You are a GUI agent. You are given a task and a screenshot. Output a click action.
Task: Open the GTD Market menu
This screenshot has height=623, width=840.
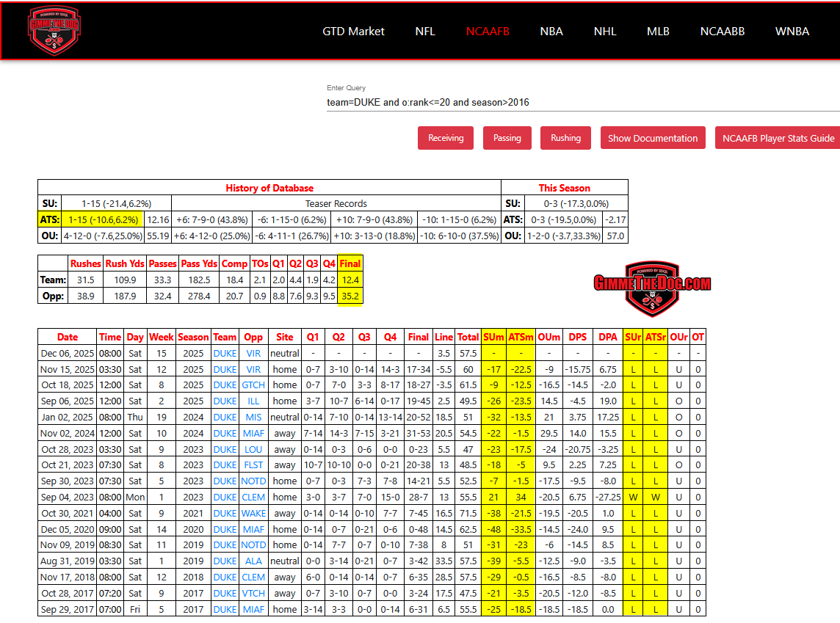coord(353,32)
